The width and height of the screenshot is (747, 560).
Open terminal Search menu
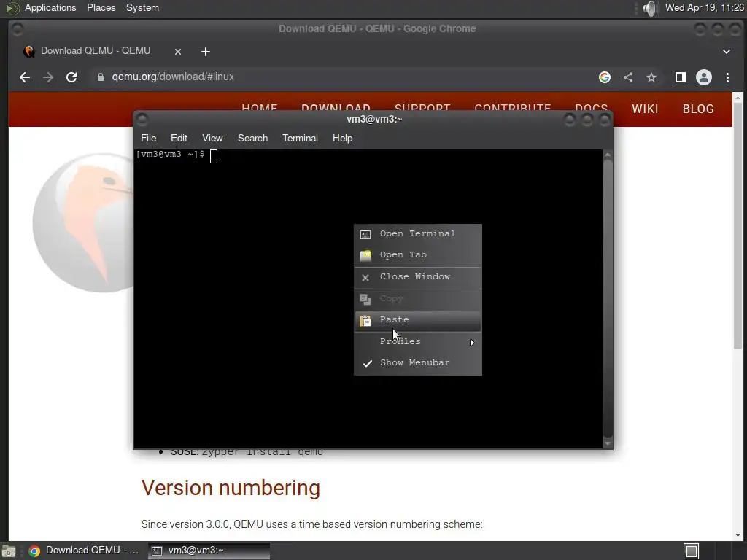pos(252,138)
